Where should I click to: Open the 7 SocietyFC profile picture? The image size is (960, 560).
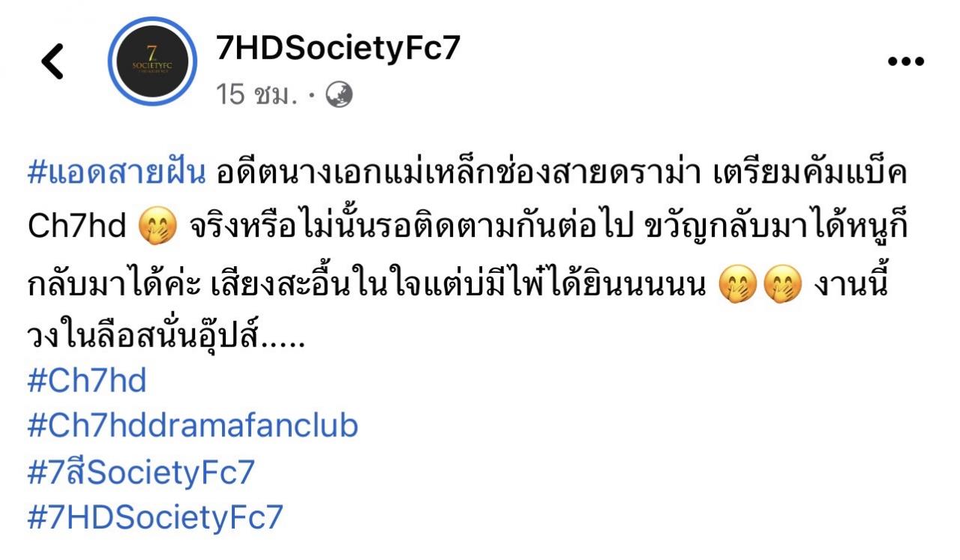click(x=152, y=61)
